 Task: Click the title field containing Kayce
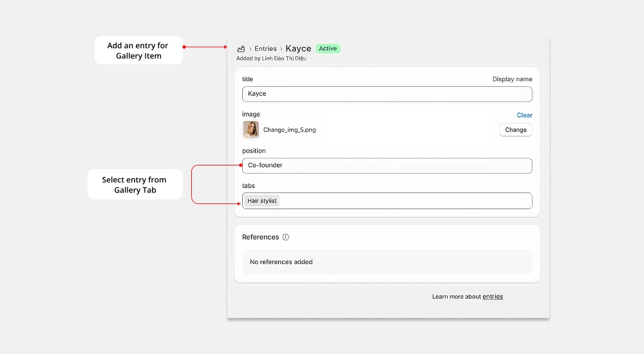[x=387, y=94]
